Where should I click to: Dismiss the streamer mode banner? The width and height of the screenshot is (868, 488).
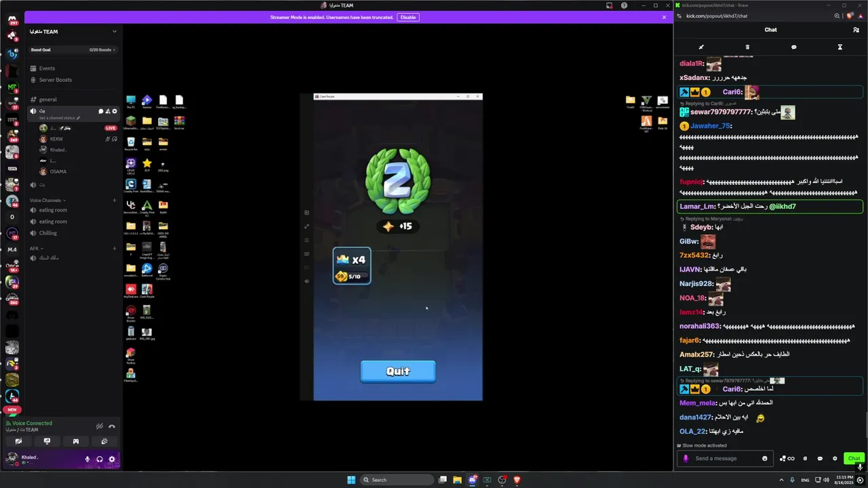click(664, 17)
